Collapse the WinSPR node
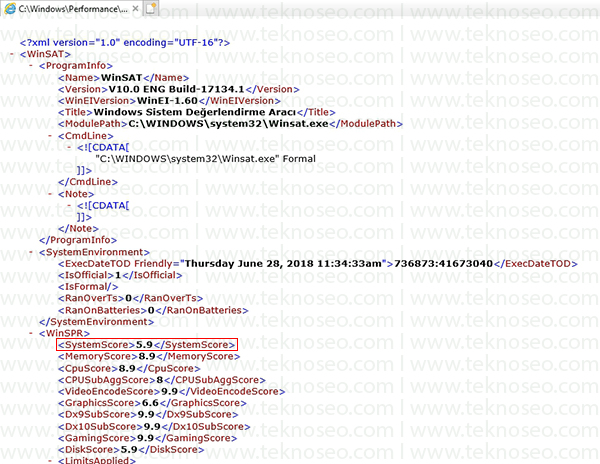Screen dimensions: 600x464 (31, 333)
